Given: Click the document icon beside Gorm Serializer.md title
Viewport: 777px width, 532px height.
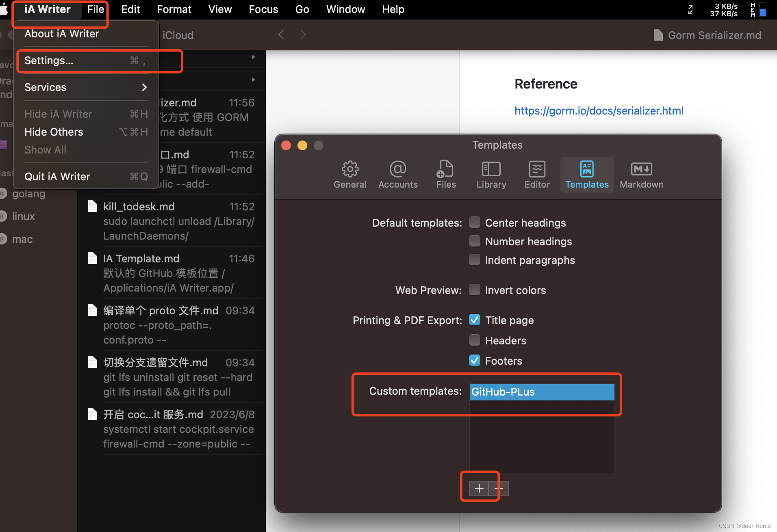Looking at the screenshot, I should tap(658, 35).
